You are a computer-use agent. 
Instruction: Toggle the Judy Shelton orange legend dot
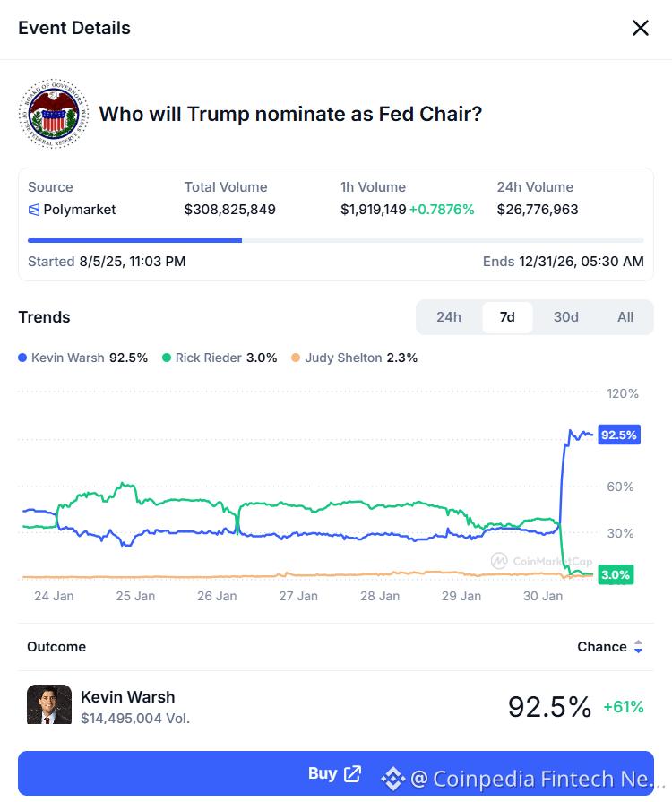coord(296,358)
